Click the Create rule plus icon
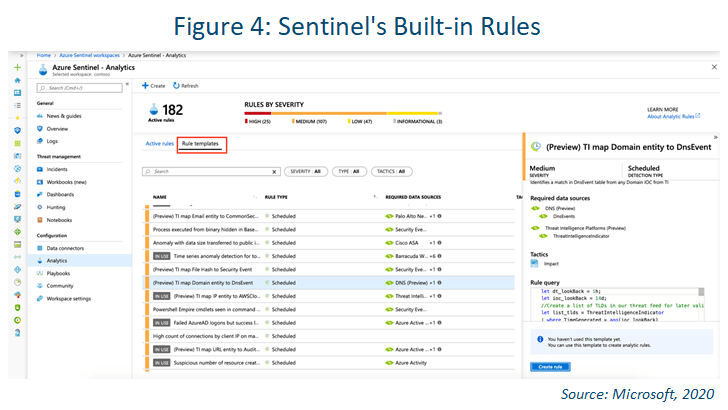 pos(145,85)
